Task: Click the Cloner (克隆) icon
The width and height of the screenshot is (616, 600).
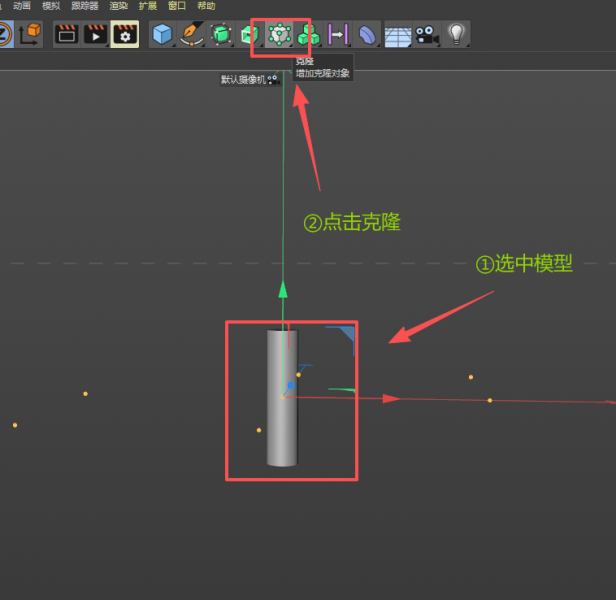Action: pos(279,34)
